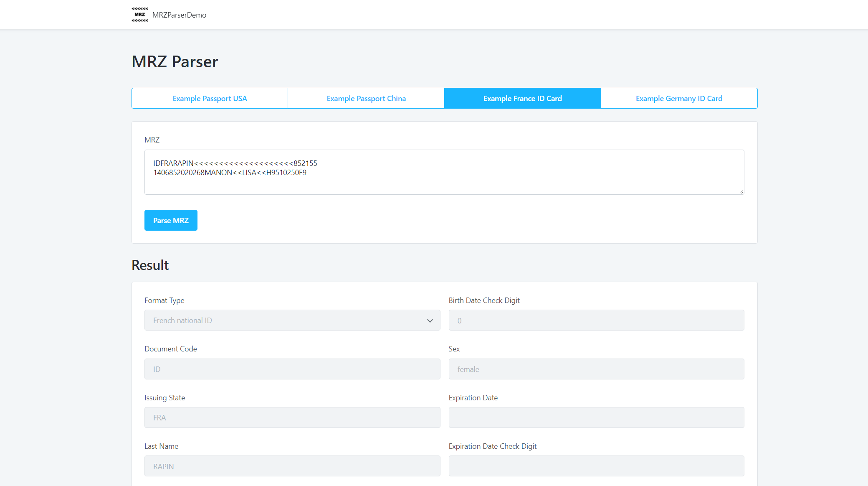
Task: Select Example Germany ID Card tab
Action: pos(679,98)
